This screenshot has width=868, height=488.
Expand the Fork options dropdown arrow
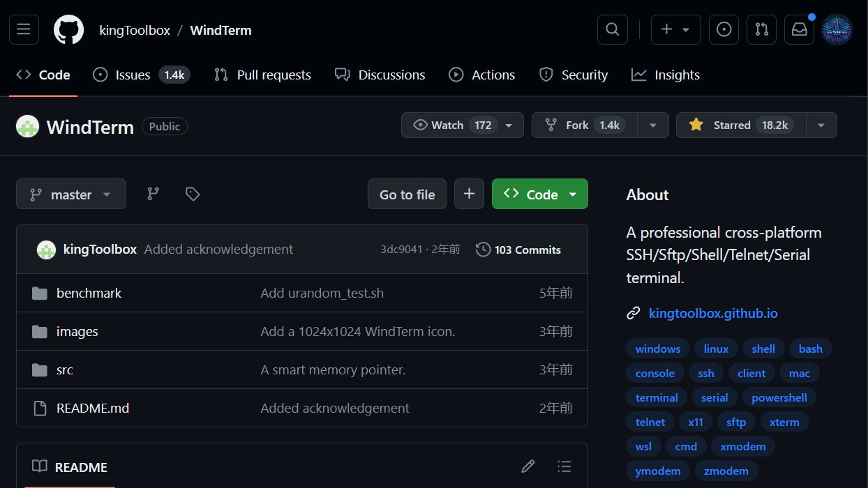(653, 125)
